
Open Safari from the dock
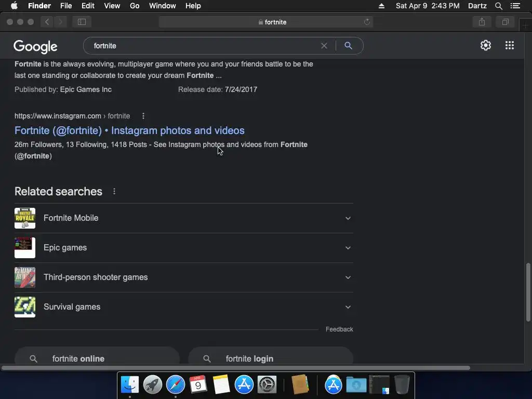(x=175, y=384)
